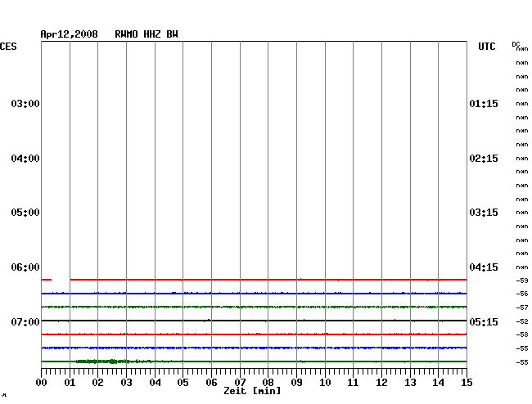Select minute tick label 02
The image size is (532, 404).
click(97, 382)
